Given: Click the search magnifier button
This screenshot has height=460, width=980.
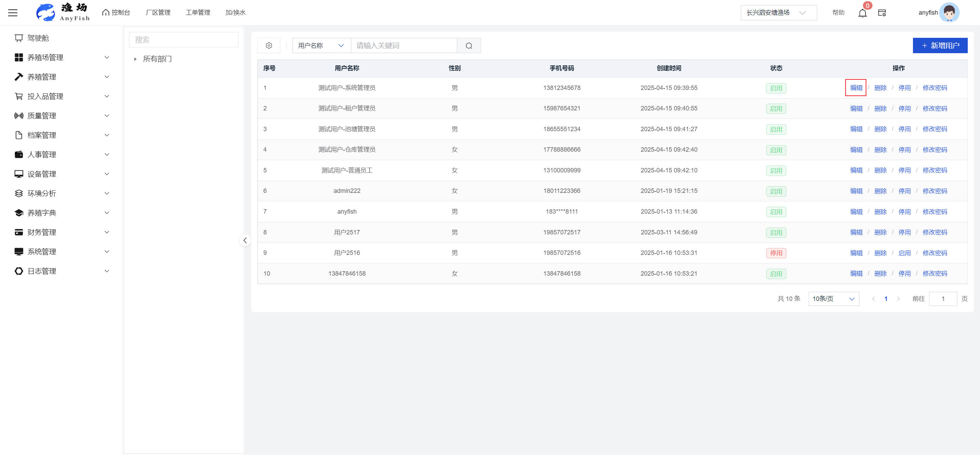Looking at the screenshot, I should [x=469, y=46].
